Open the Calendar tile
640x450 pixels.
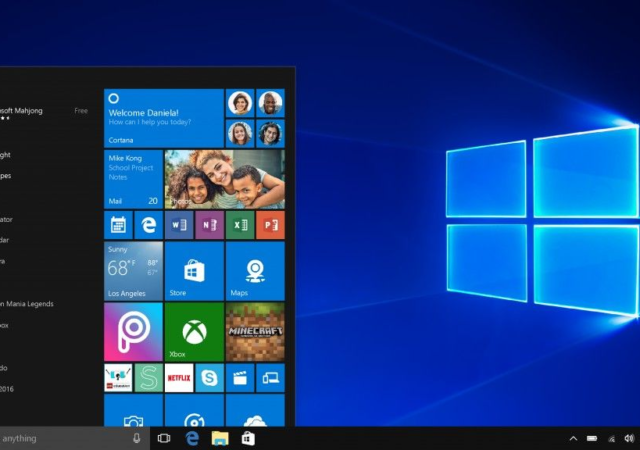(118, 225)
